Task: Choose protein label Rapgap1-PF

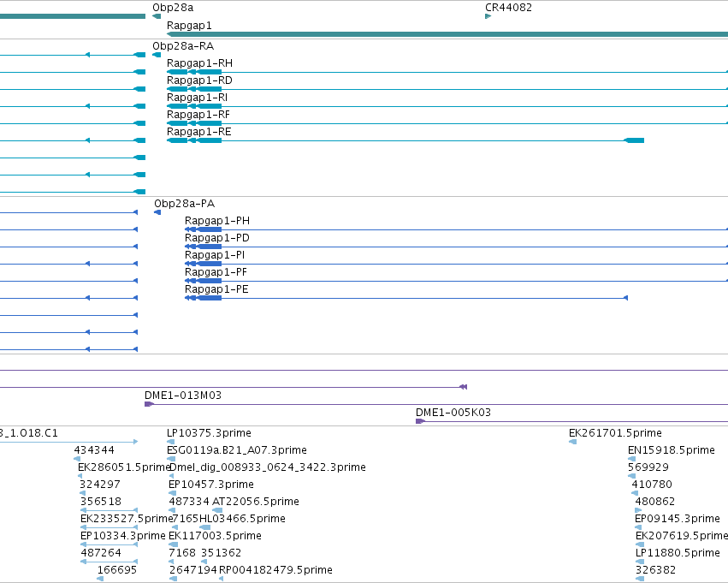Action: pos(216,272)
